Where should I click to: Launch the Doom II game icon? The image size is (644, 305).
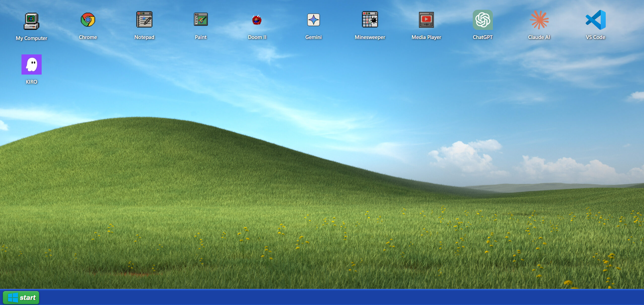coord(257,20)
